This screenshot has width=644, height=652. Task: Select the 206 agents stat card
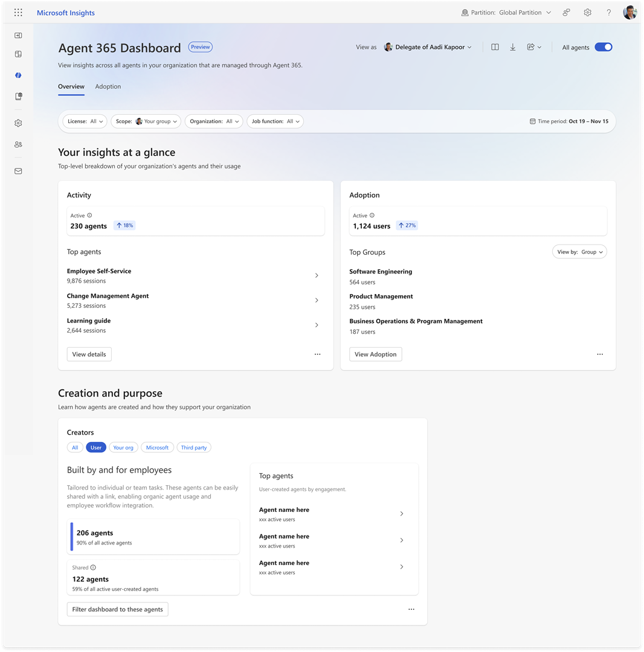153,537
